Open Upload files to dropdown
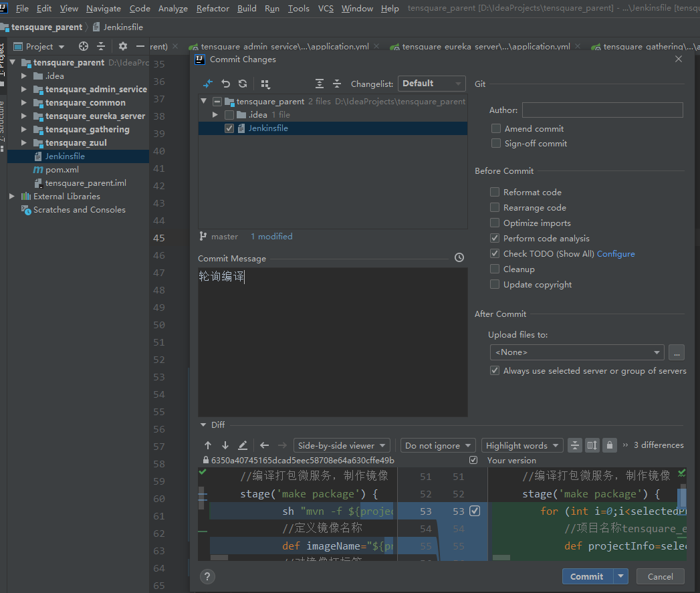 point(577,352)
